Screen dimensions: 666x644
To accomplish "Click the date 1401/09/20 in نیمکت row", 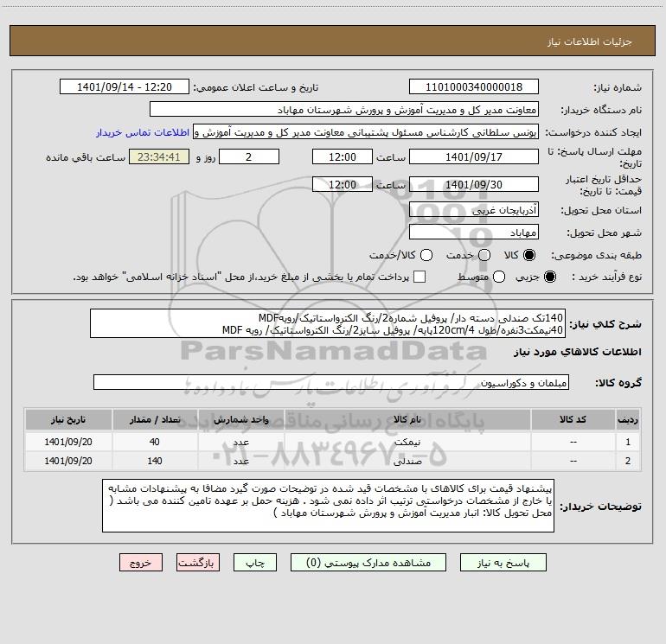I will [68, 442].
